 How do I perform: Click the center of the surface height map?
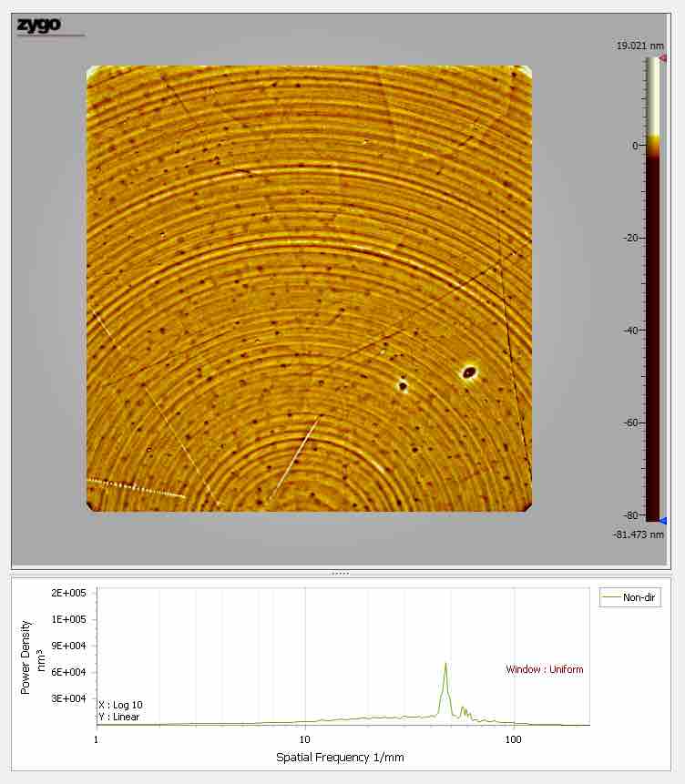click(309, 288)
